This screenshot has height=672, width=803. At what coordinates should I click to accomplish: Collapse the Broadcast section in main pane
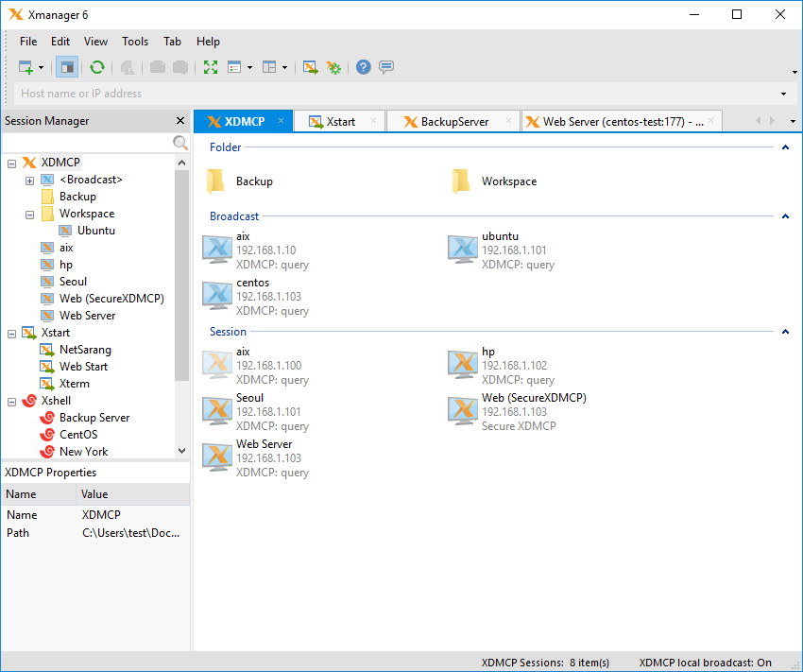pos(785,216)
